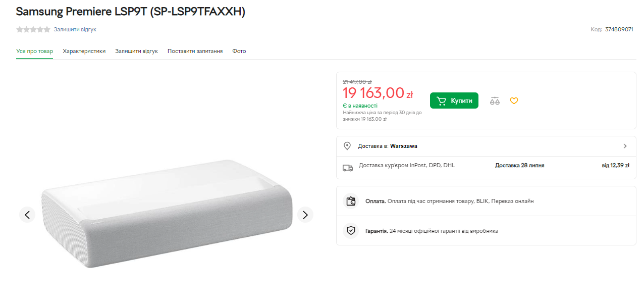Switch to the Характеристики tab
Screen dimensions: 644x302
coord(84,51)
